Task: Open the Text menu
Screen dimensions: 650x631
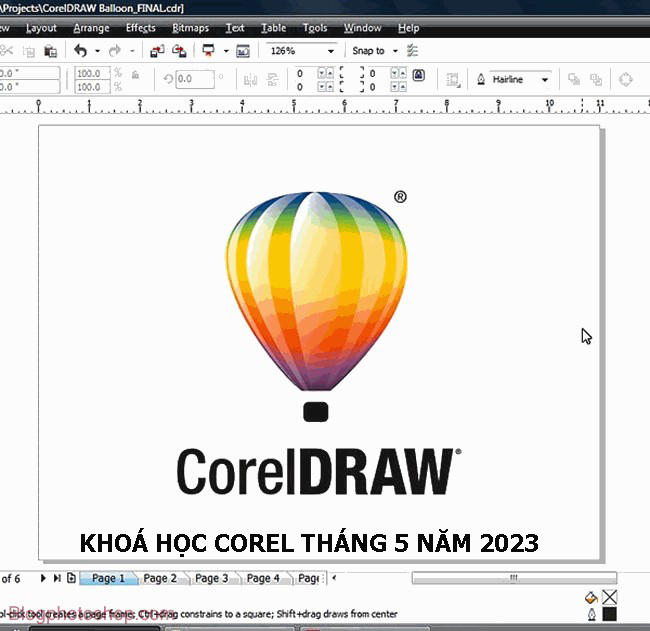Action: 235,28
